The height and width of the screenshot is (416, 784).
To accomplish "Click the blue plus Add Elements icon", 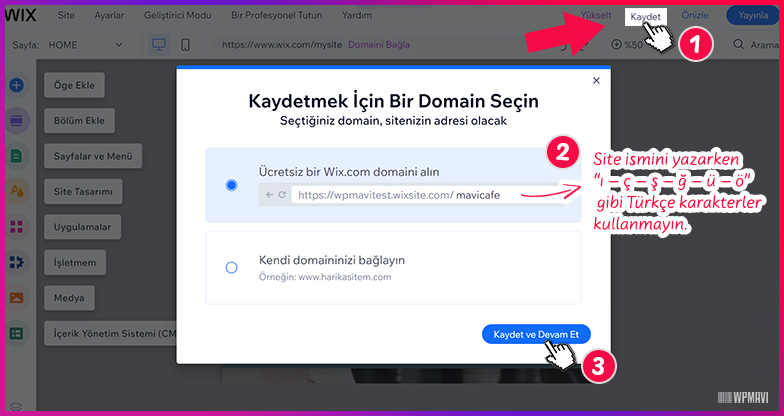I will tap(16, 85).
